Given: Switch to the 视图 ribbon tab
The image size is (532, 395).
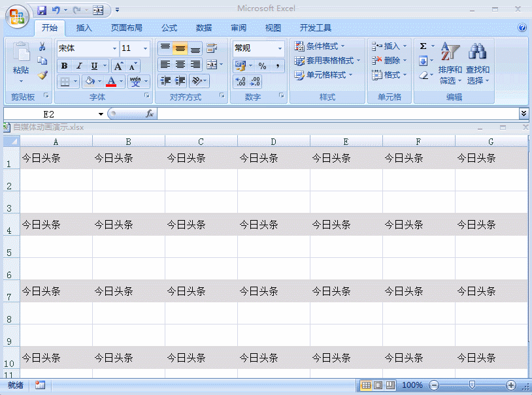Looking at the screenshot, I should [x=273, y=28].
